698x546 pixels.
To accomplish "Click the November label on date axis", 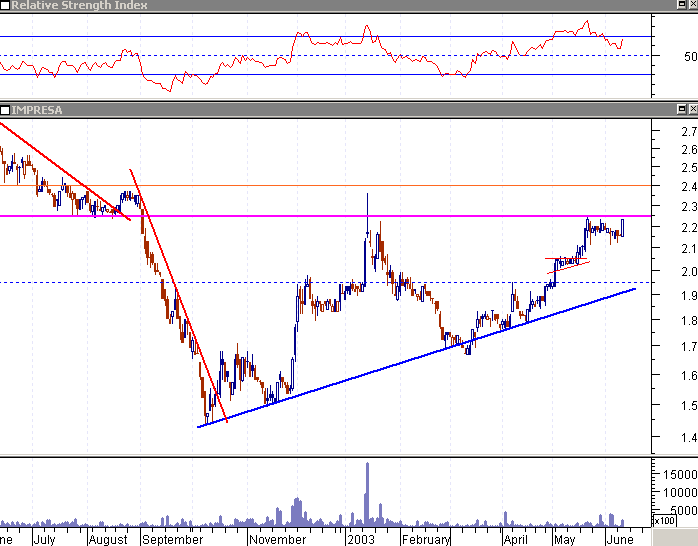I will point(277,540).
